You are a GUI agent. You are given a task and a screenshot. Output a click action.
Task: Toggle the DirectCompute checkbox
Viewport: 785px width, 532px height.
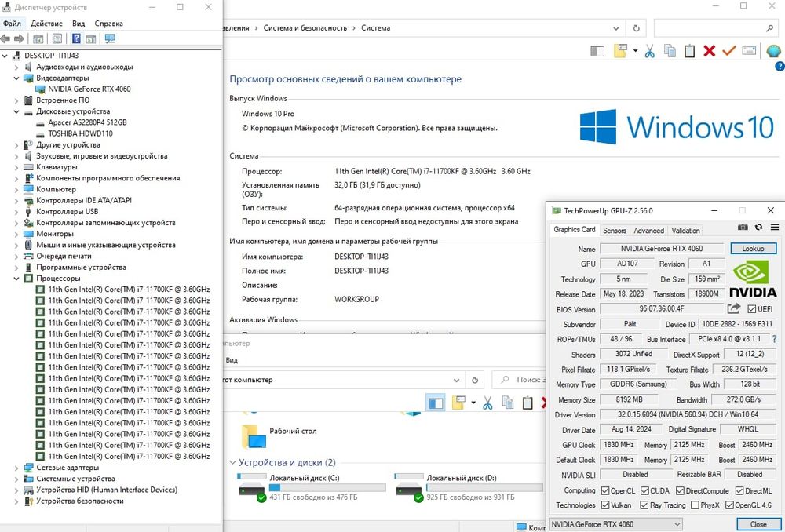click(x=680, y=490)
